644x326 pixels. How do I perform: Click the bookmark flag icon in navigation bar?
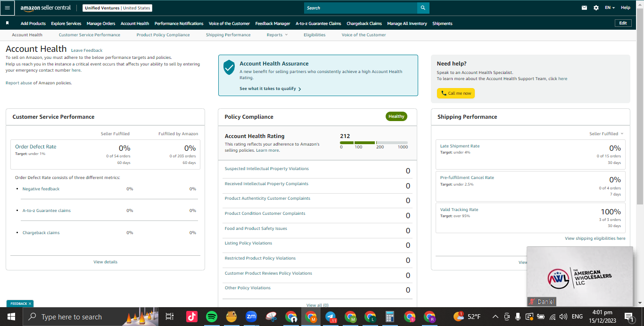pos(7,23)
